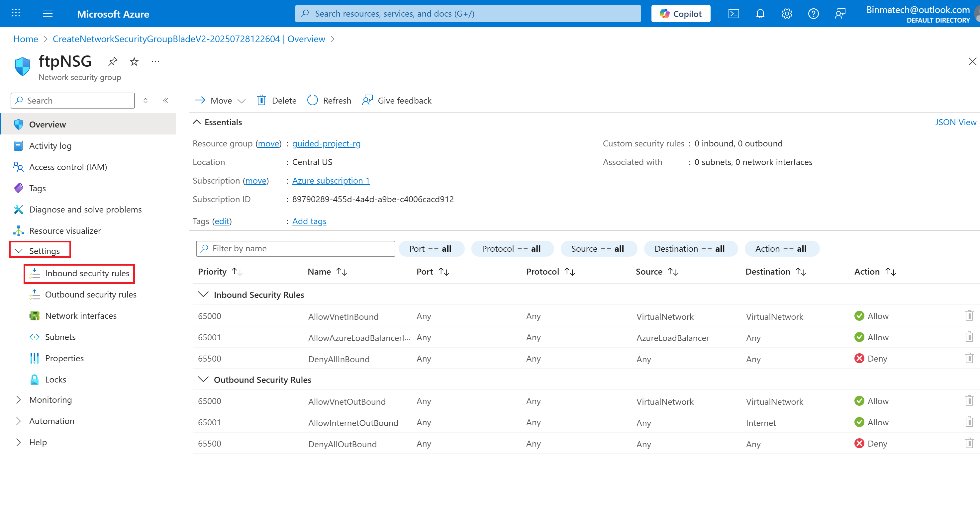Collapse the left menu with double chevron
Viewport: 980px width, 509px height.
[x=165, y=100]
